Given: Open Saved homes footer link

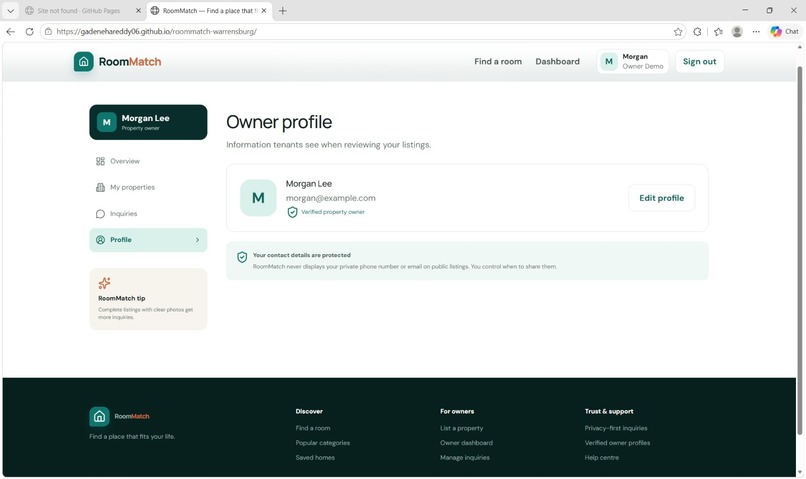Looking at the screenshot, I should 315,458.
